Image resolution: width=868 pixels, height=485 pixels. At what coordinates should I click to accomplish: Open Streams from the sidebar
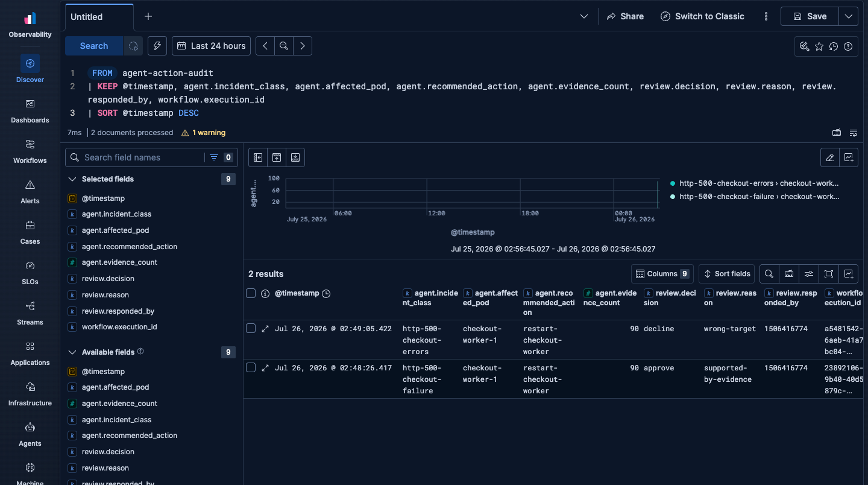30,312
